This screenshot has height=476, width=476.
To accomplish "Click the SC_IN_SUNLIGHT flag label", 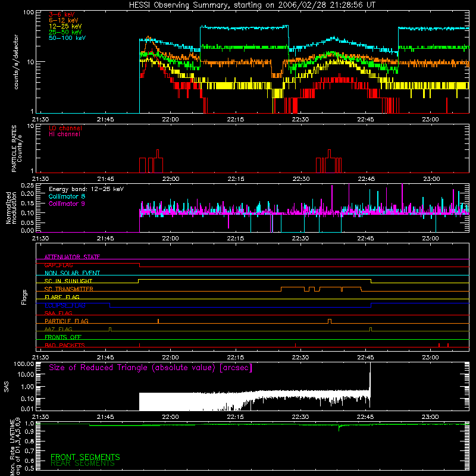I will click(68, 281).
